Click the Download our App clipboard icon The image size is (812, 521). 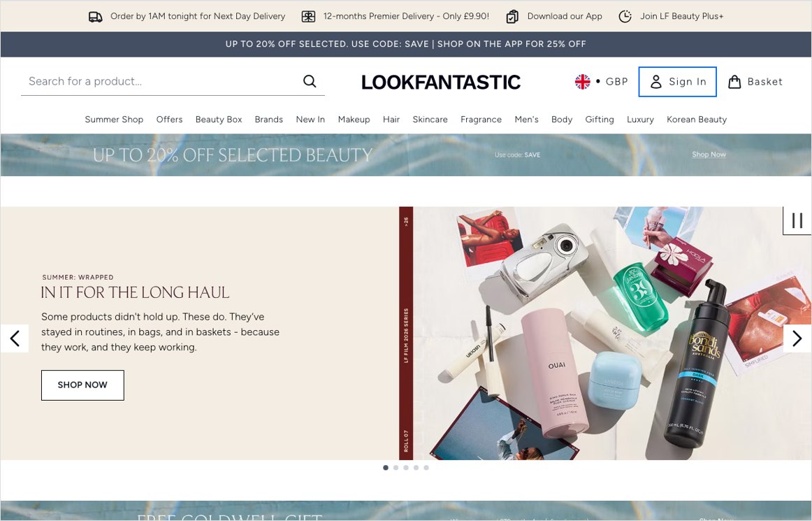click(x=512, y=17)
